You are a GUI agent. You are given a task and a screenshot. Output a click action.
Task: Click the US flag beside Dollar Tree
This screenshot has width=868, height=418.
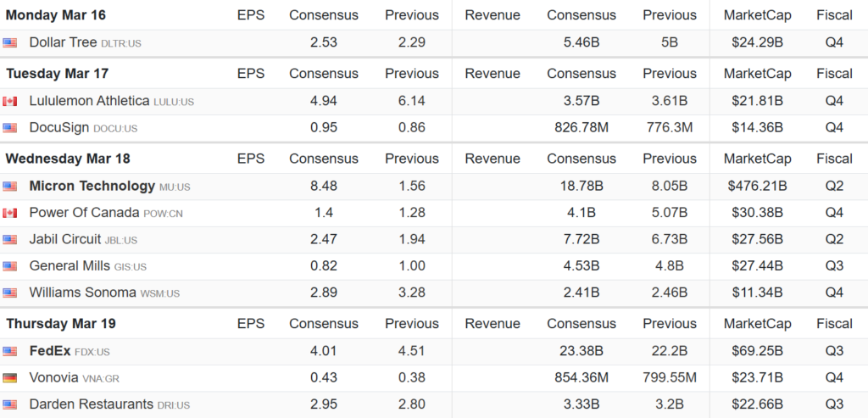pos(10,42)
